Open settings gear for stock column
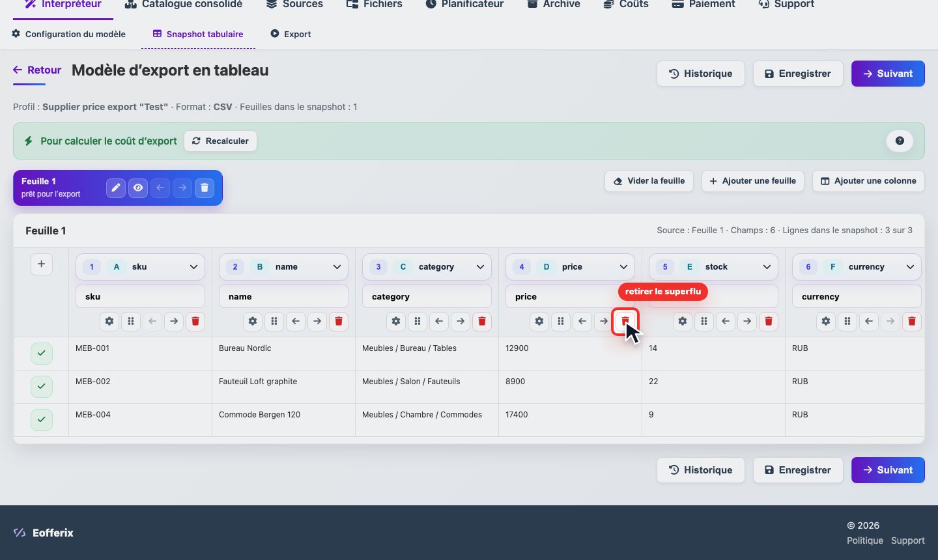 pyautogui.click(x=683, y=321)
